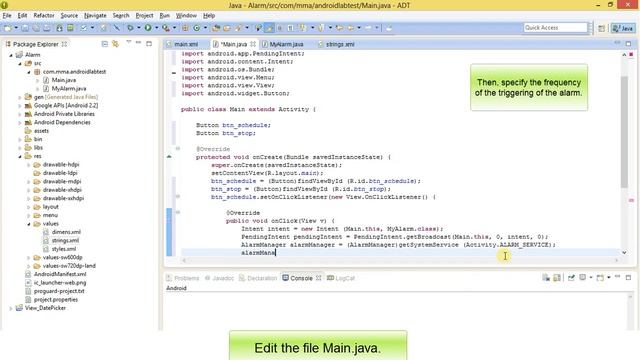Open the Source menu
The width and height of the screenshot is (640, 360).
[69, 16]
